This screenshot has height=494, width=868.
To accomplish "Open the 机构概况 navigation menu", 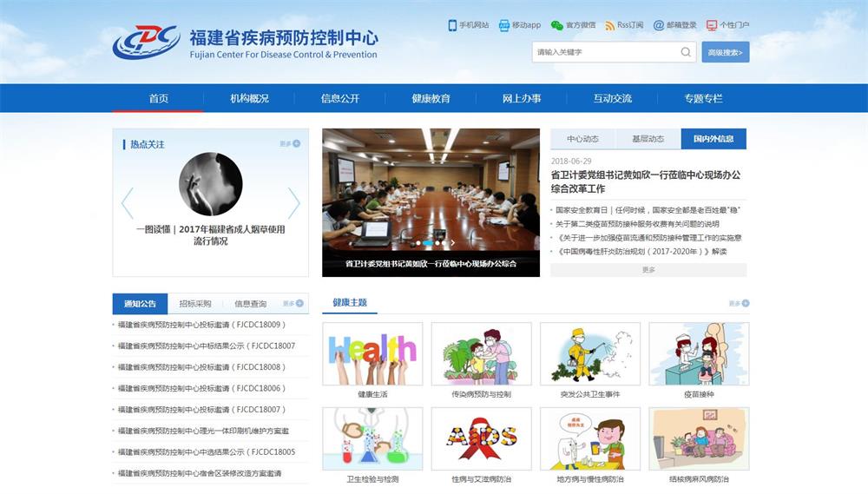I will tap(249, 98).
